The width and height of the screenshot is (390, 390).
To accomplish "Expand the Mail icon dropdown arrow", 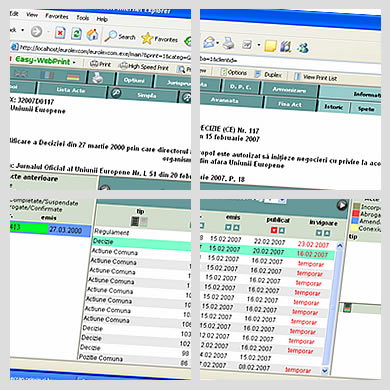I will [x=218, y=43].
